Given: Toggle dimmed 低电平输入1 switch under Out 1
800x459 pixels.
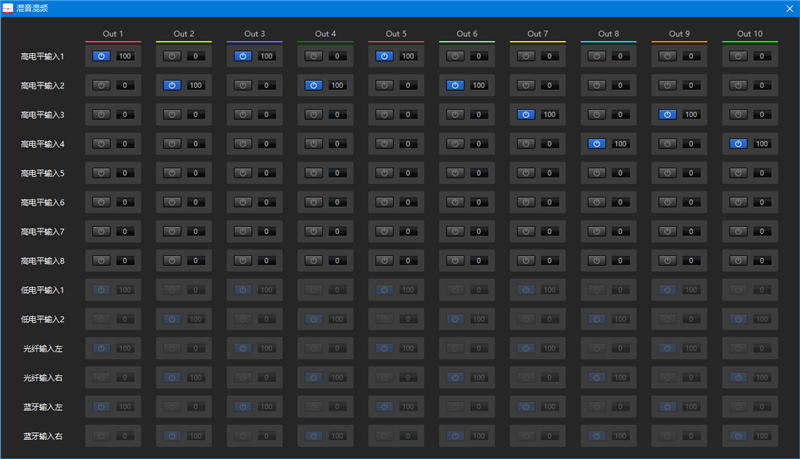Looking at the screenshot, I should click(x=101, y=289).
